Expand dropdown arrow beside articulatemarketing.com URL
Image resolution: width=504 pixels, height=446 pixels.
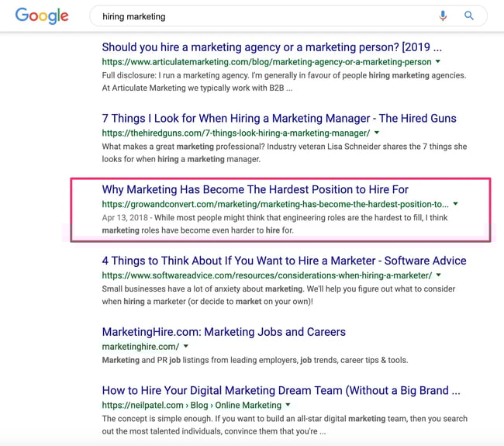tap(438, 61)
